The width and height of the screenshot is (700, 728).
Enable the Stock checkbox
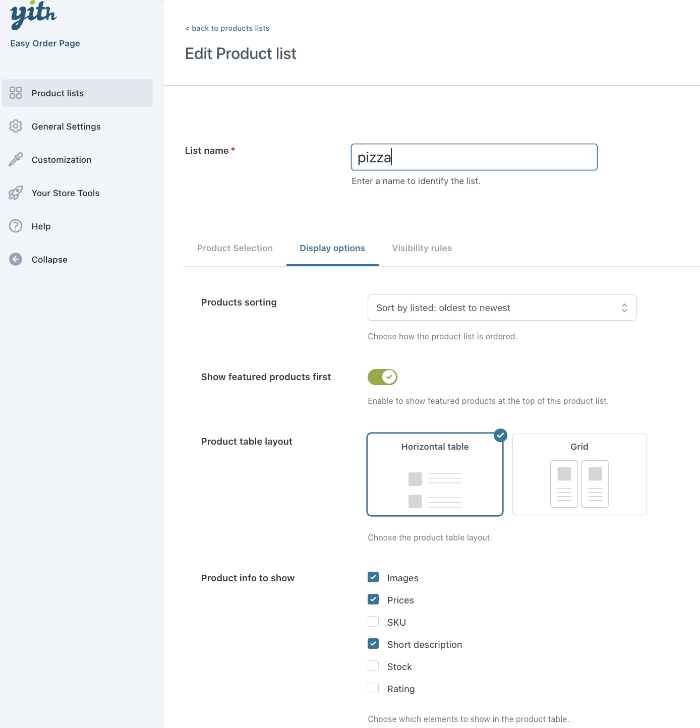[x=373, y=666]
